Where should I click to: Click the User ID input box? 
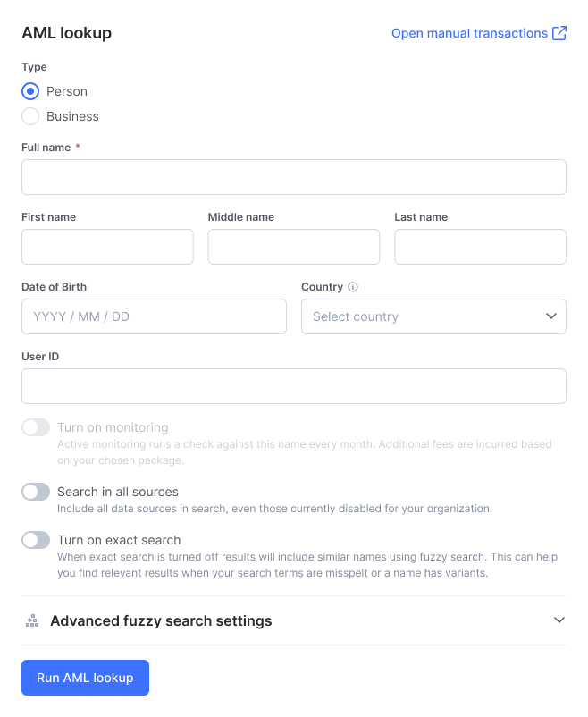coord(293,386)
